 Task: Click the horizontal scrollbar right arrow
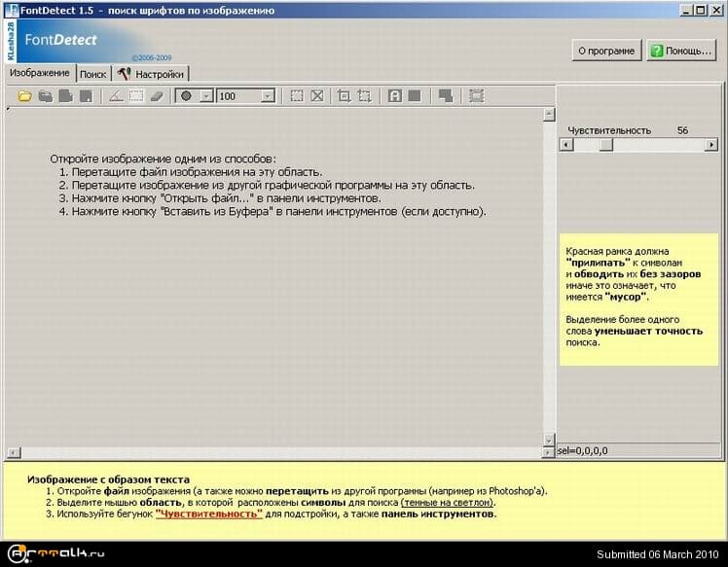pos(548,452)
